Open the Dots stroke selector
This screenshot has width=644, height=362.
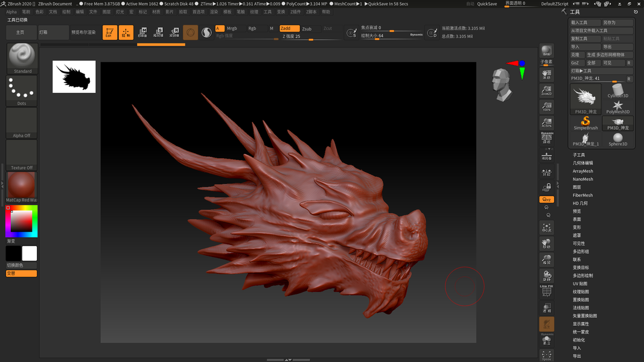[22, 91]
